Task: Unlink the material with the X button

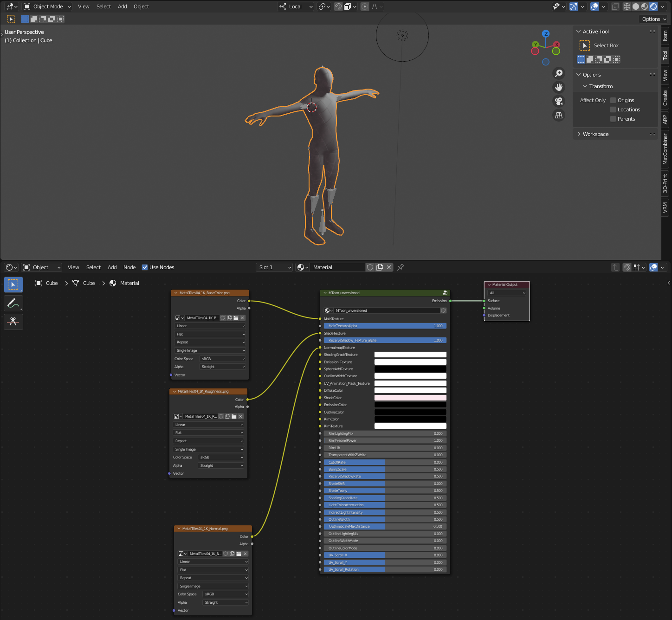Action: click(389, 267)
